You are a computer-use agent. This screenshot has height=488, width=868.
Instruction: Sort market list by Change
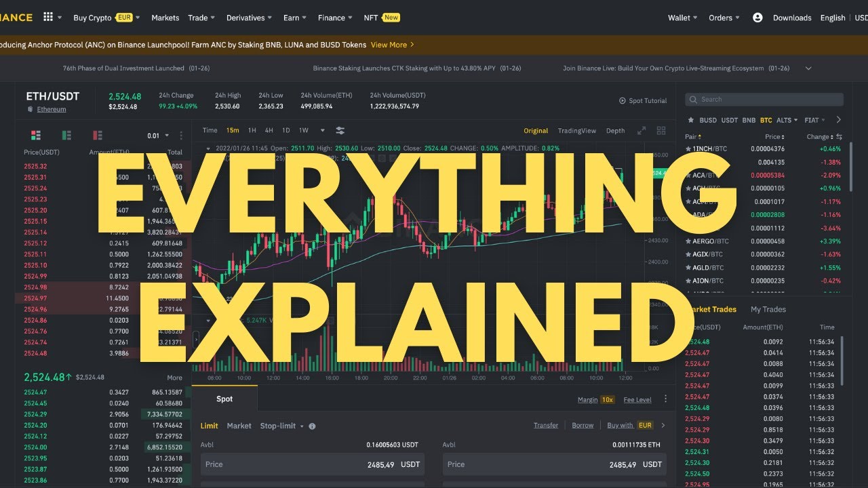point(819,137)
